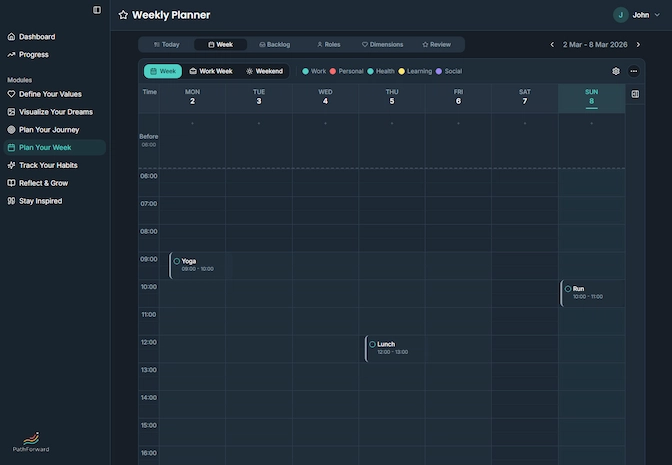This screenshot has width=672, height=465.
Task: Select the top Week tab
Action: click(x=220, y=45)
